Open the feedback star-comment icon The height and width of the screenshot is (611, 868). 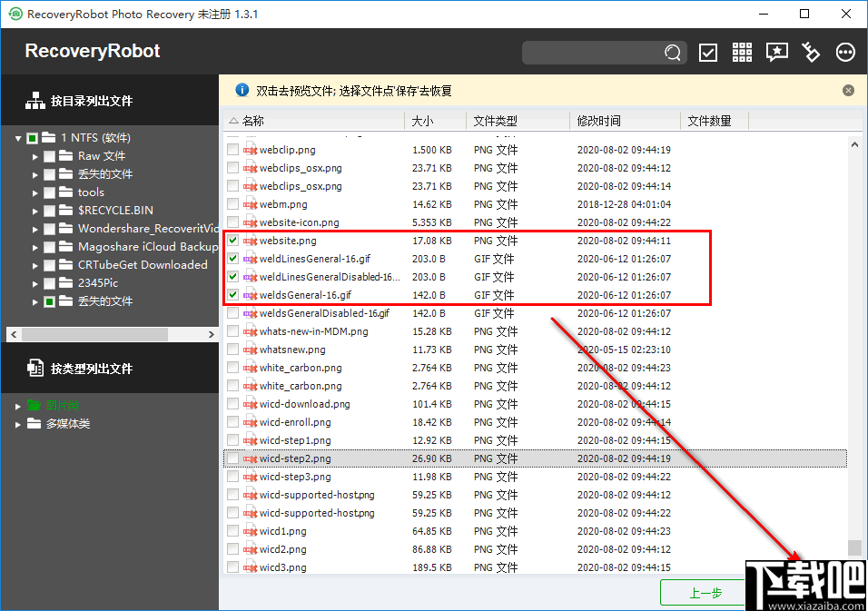(776, 53)
